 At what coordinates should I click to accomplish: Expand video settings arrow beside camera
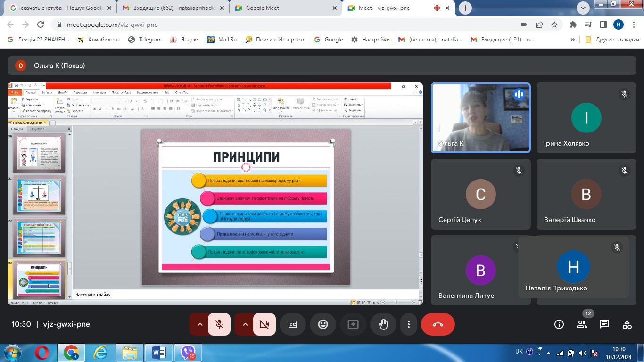click(245, 324)
